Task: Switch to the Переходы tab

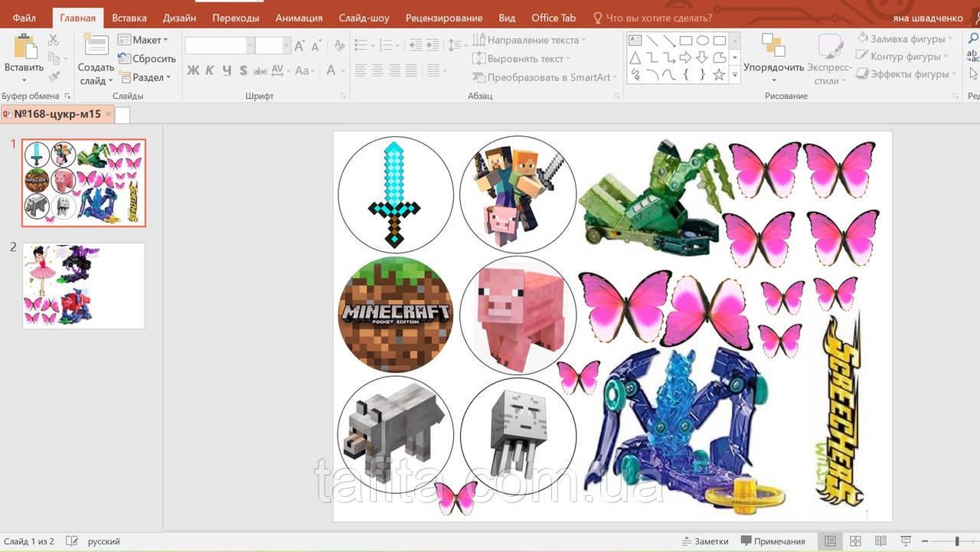Action: [236, 18]
